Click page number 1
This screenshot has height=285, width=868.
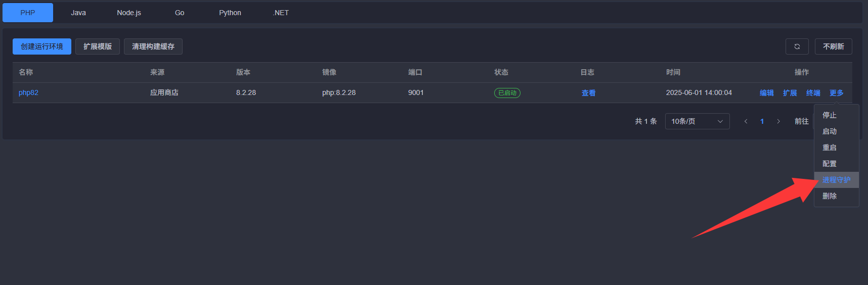tap(762, 121)
